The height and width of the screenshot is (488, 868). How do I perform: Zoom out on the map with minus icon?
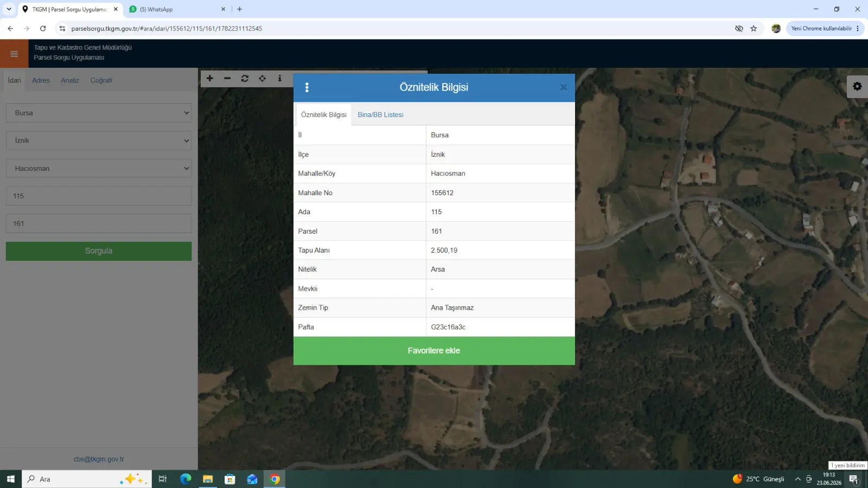point(227,78)
